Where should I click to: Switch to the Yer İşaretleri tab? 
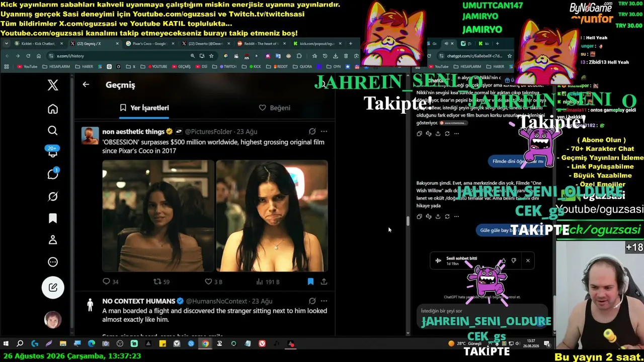click(144, 108)
